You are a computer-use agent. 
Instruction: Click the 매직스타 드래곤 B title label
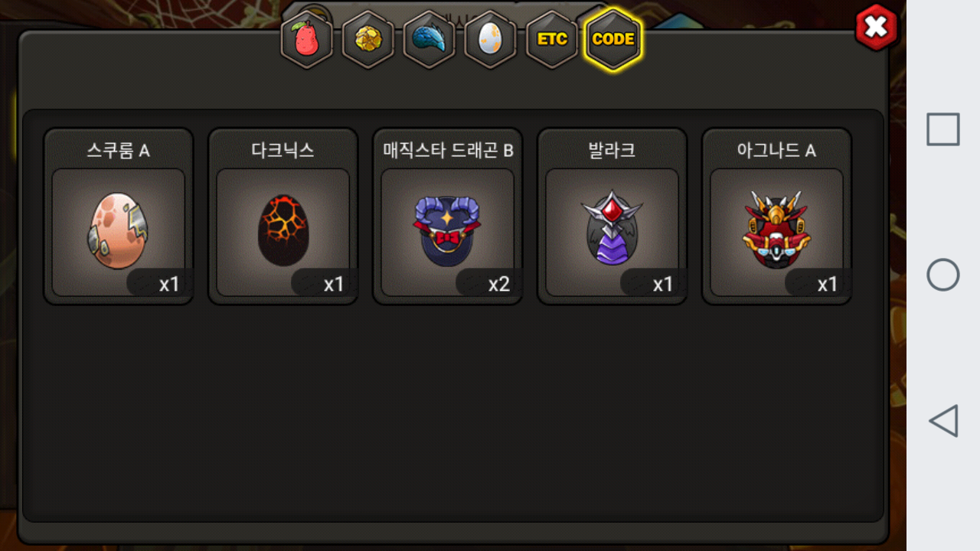[448, 150]
